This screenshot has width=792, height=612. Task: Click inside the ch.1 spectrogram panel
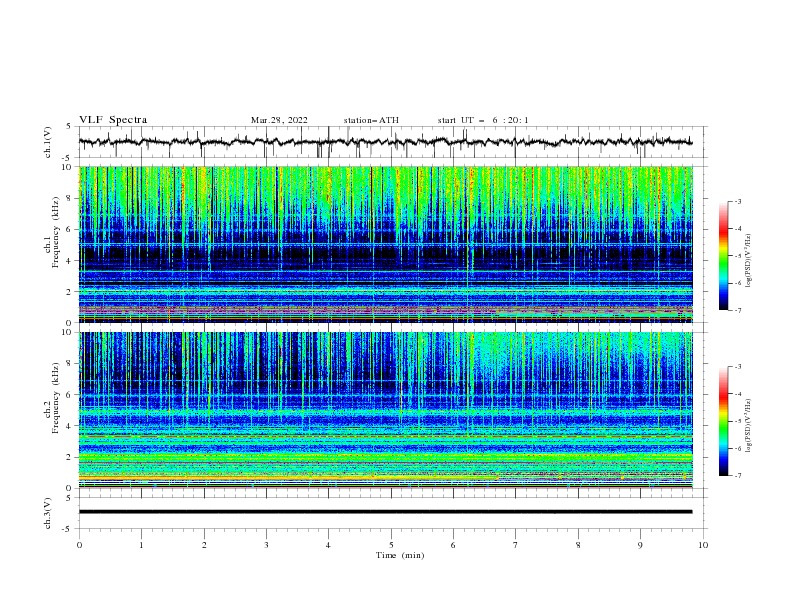(385, 244)
